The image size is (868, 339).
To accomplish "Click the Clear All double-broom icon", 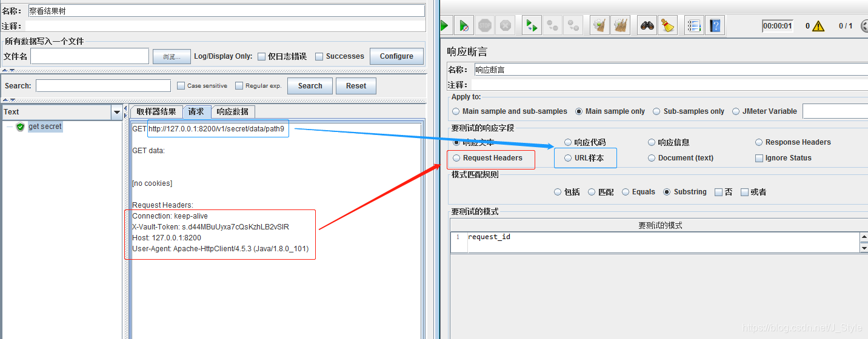I will click(620, 26).
